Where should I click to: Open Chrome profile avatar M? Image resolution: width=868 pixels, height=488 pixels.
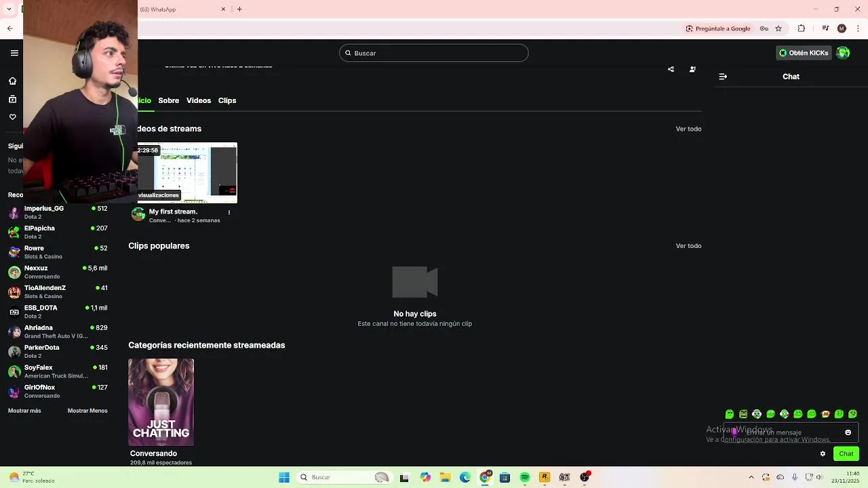point(842,28)
